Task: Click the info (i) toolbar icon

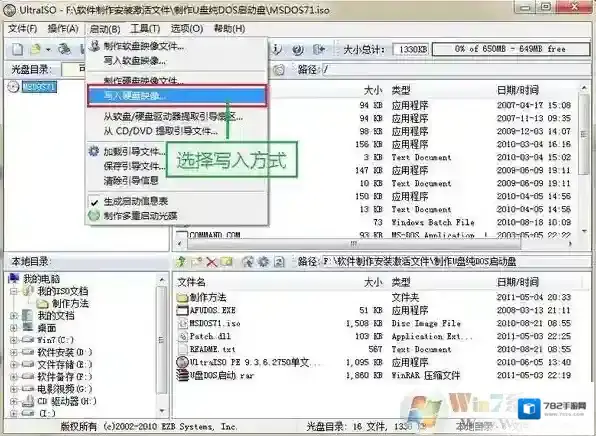Action: tap(277, 49)
